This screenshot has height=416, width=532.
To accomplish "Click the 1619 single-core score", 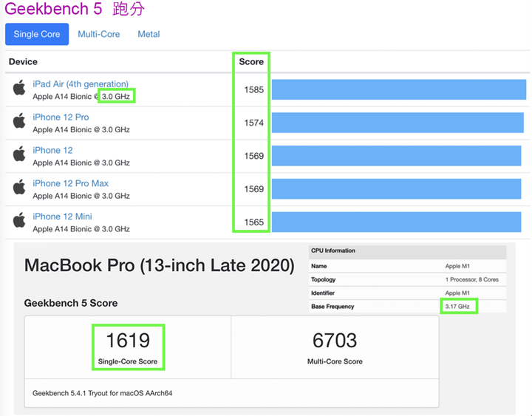I will click(x=128, y=341).
